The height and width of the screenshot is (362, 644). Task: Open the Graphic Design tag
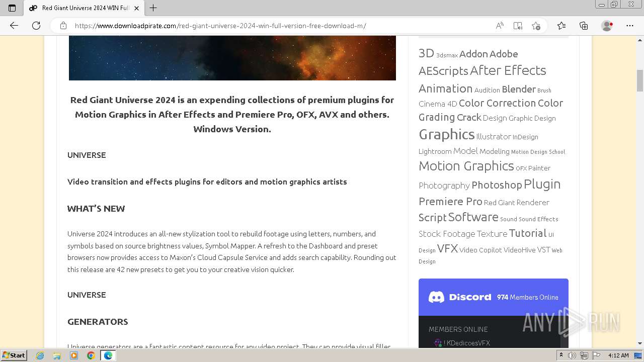[x=532, y=118]
